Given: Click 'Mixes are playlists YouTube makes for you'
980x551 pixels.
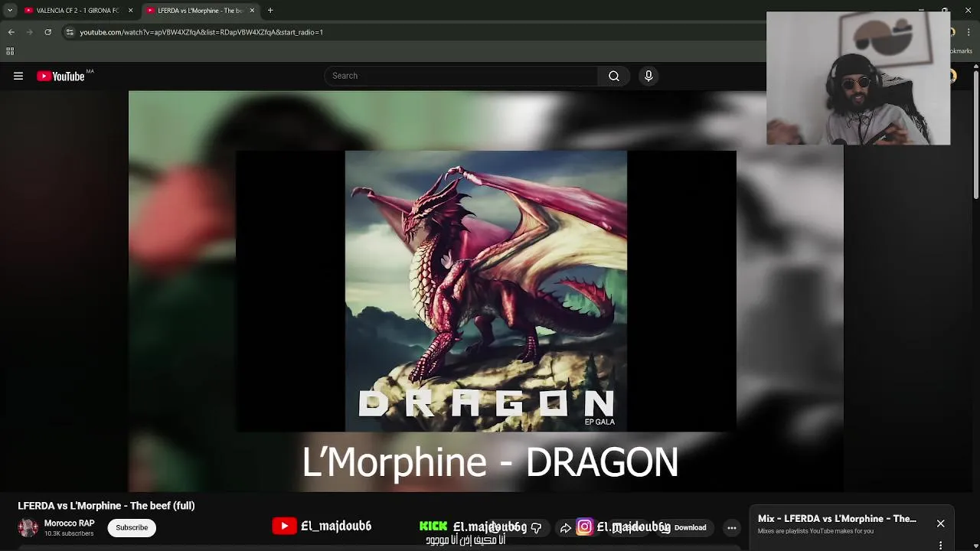Looking at the screenshot, I should [x=815, y=531].
